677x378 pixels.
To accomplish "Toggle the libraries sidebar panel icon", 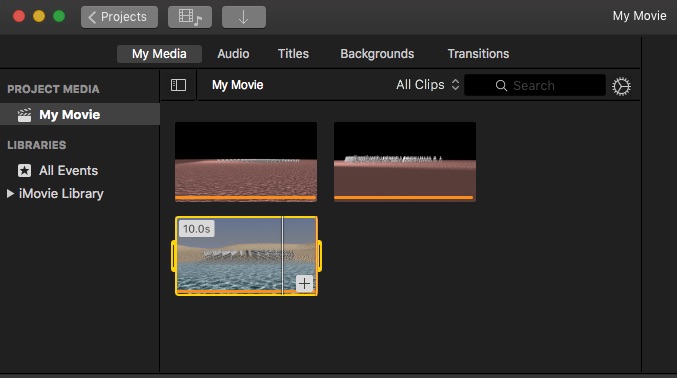I will 178,85.
